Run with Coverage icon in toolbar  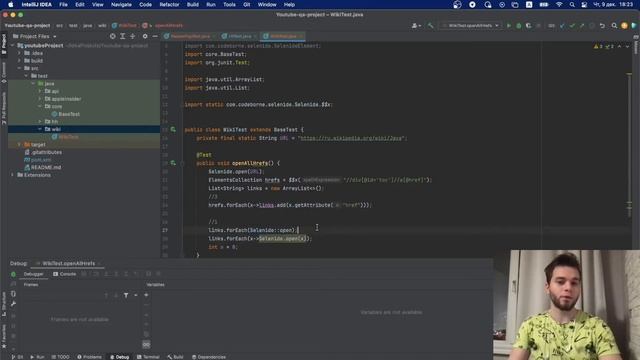point(529,26)
